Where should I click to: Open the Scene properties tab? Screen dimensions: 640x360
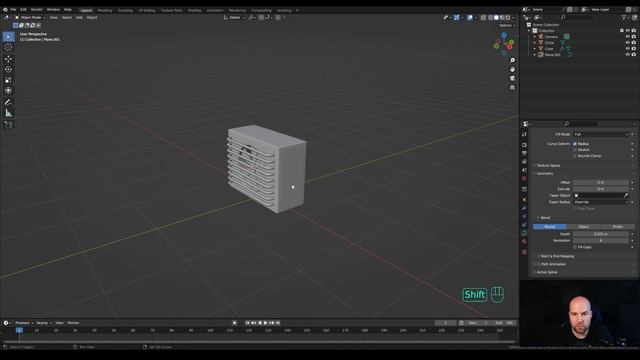[x=524, y=170]
